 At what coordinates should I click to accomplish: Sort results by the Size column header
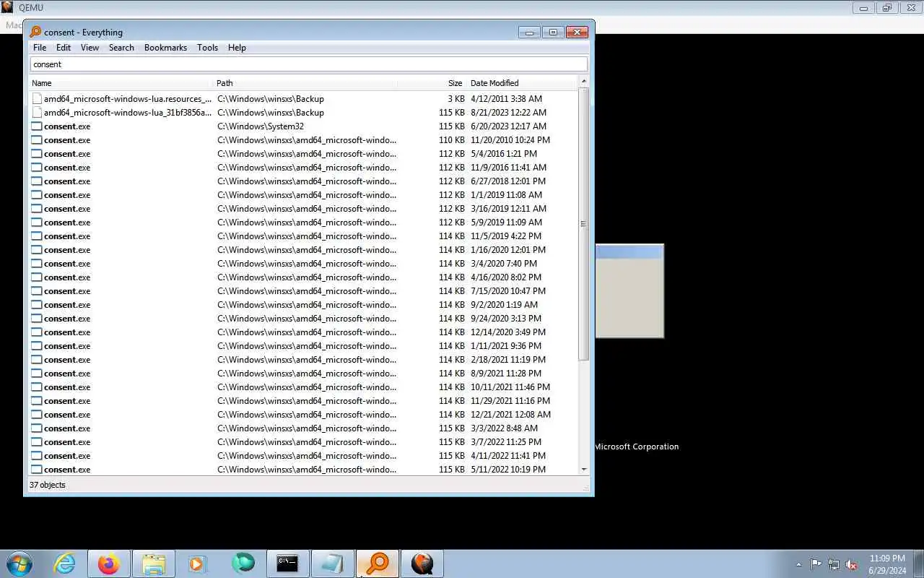pos(432,83)
